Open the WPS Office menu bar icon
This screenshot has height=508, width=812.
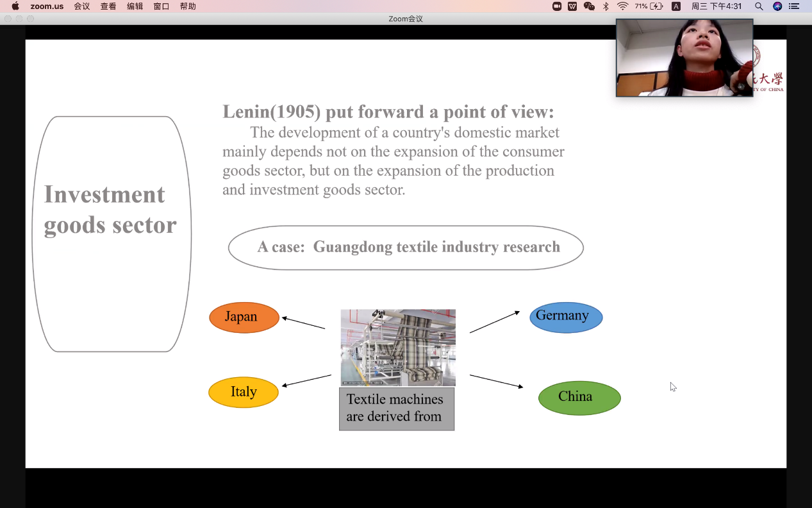pyautogui.click(x=572, y=6)
